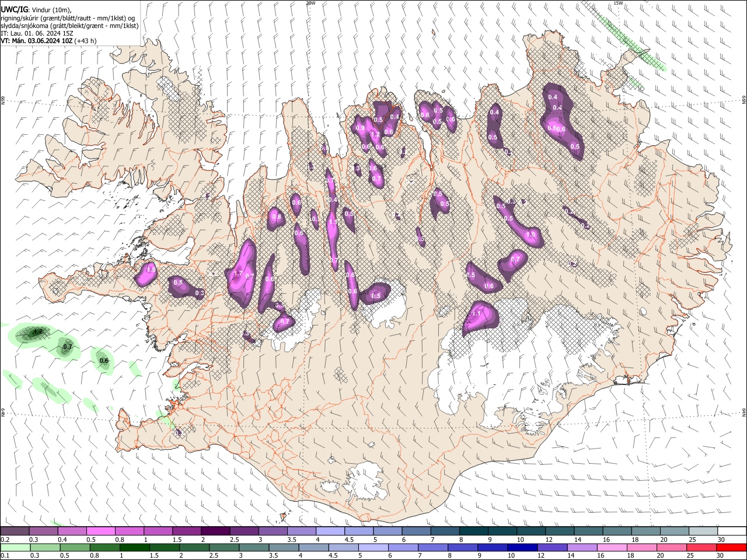Click the IT: Lau. 01. 06. 2024 15Z line
Screen dimensions: 747x560
pos(36,33)
